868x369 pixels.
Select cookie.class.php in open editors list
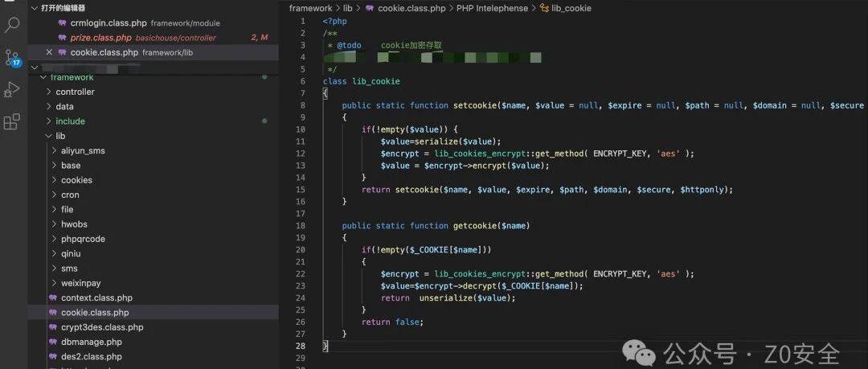pyautogui.click(x=154, y=52)
